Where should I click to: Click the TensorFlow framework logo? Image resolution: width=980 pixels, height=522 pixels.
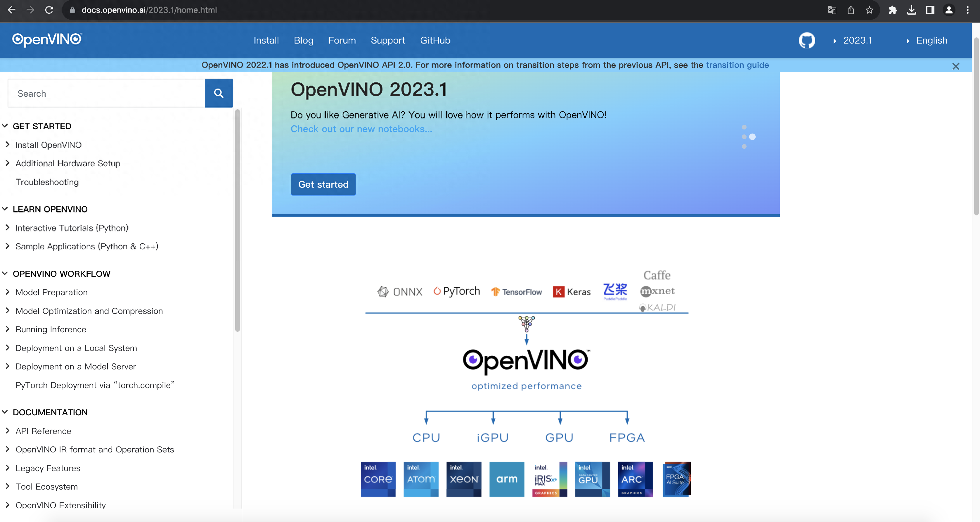click(x=516, y=292)
